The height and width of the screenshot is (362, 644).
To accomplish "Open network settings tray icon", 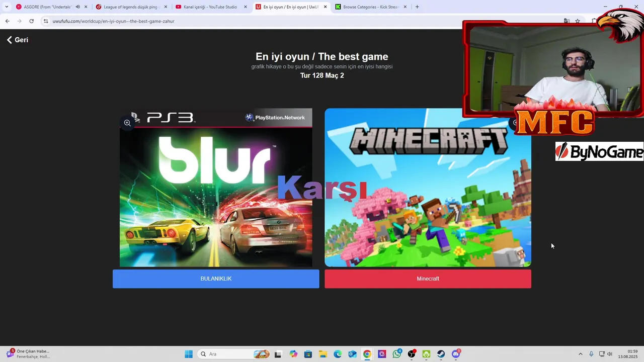I will (x=602, y=354).
